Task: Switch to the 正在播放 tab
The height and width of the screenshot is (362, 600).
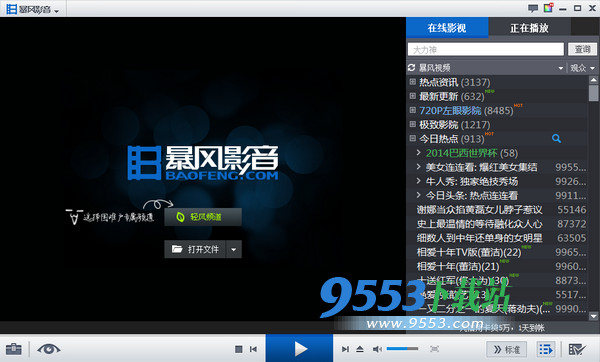Action: click(x=530, y=28)
